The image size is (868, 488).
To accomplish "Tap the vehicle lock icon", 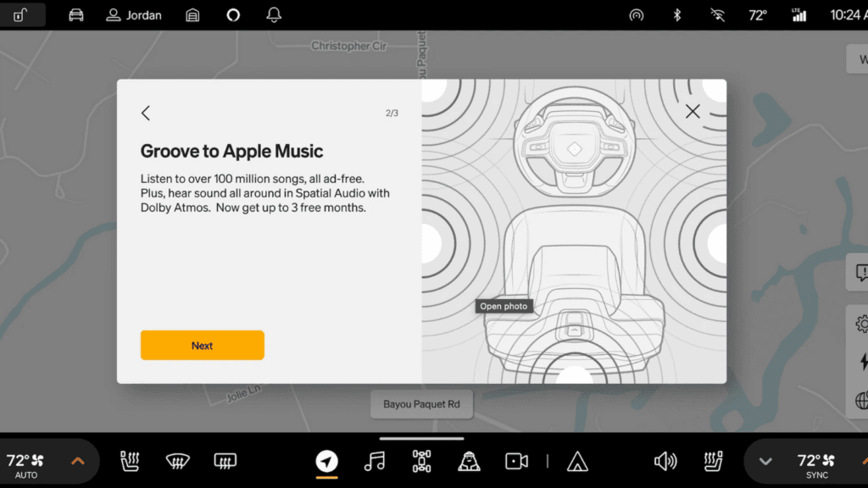I will [x=22, y=15].
